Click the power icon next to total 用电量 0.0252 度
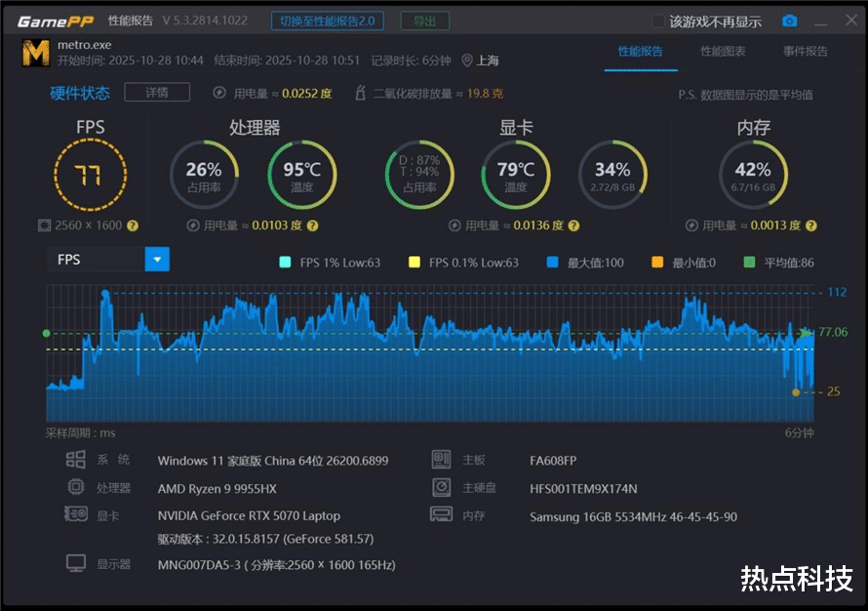Screen dimensions: 868x611 (x=219, y=93)
